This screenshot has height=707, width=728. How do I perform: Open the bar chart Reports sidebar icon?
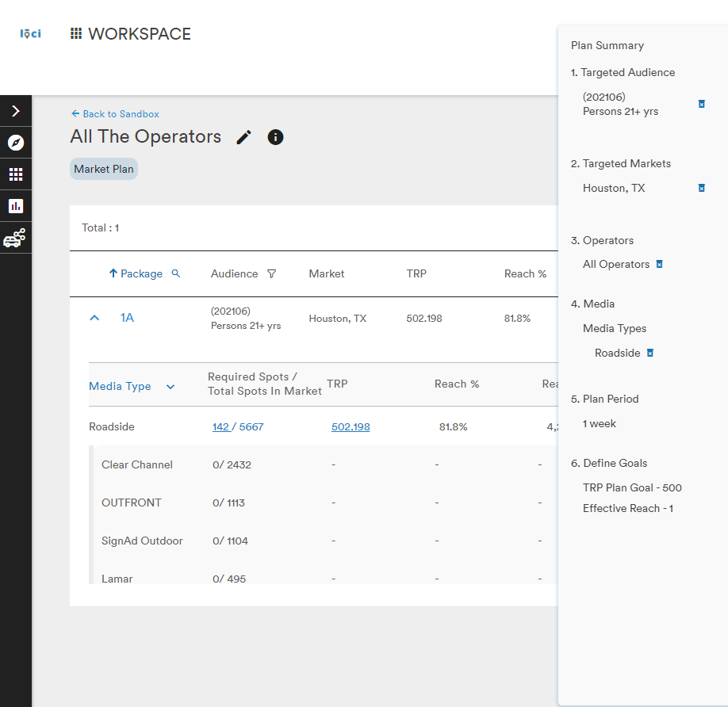16,206
